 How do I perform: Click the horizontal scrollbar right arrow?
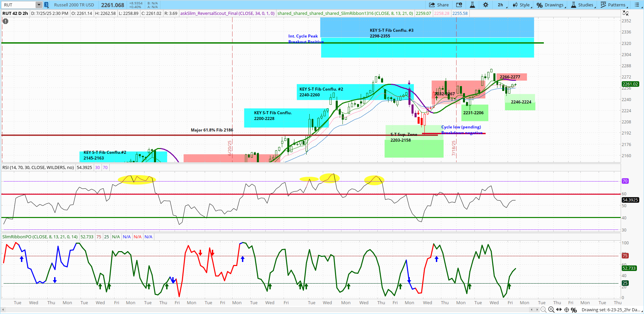[x=537, y=310]
